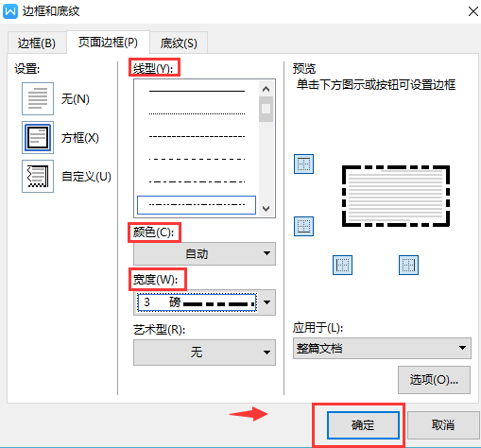Select the 无(N) no-border setting icon
481x448 pixels.
click(x=38, y=99)
